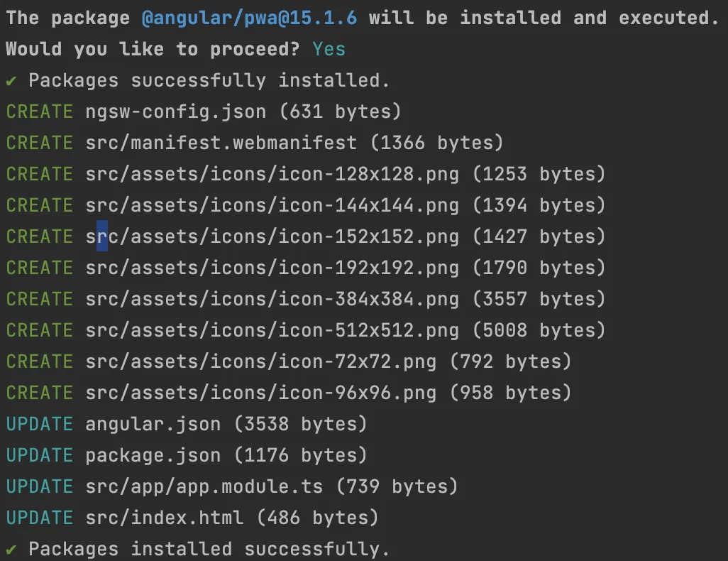The width and height of the screenshot is (728, 561).
Task: Click the CREATE label beside ngsw-config.json
Action: (x=39, y=112)
